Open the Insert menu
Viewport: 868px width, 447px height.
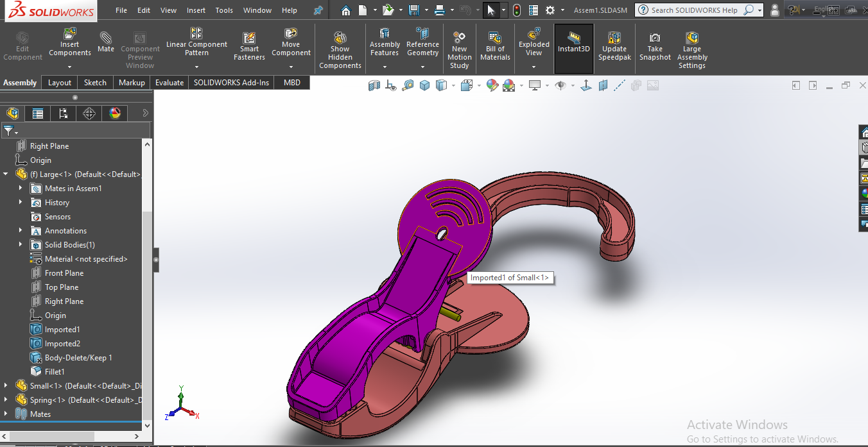point(196,10)
